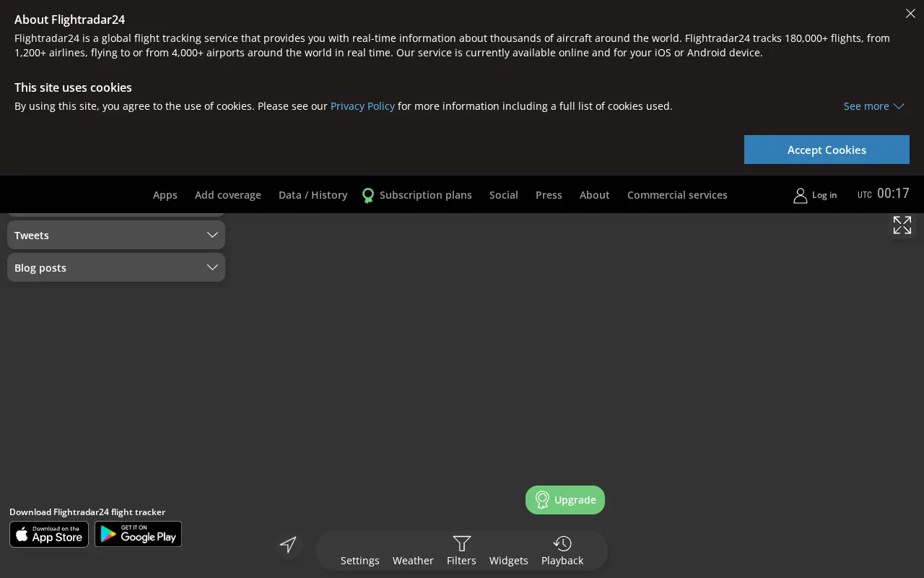Open the About menu

pyautogui.click(x=595, y=195)
